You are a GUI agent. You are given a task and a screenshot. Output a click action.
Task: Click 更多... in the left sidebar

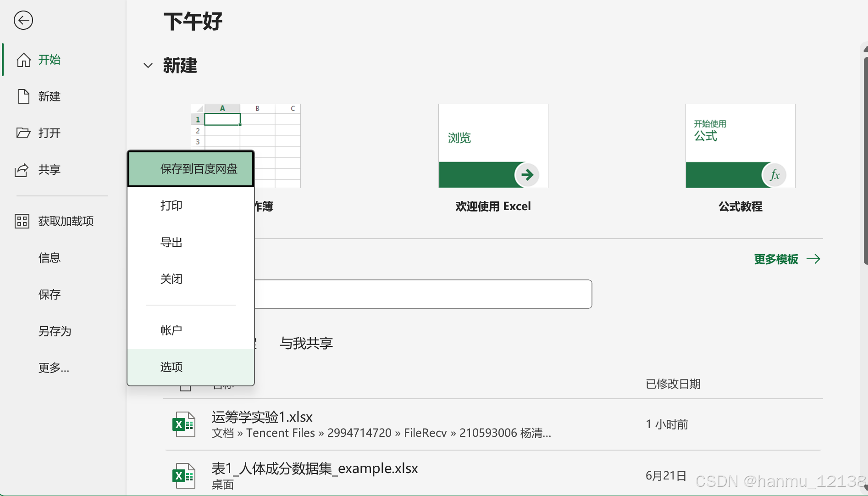(54, 368)
